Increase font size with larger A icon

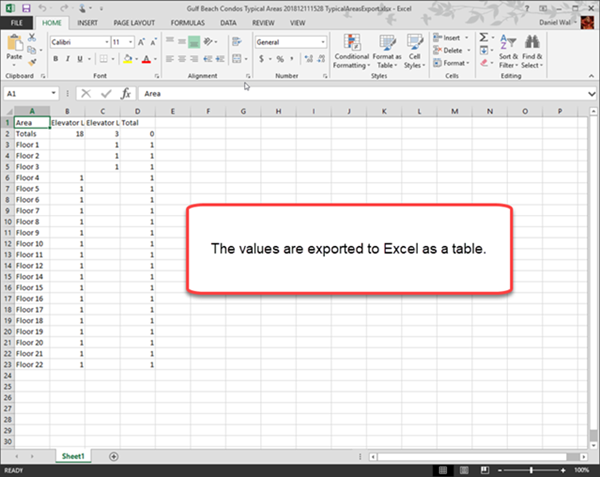coord(141,42)
